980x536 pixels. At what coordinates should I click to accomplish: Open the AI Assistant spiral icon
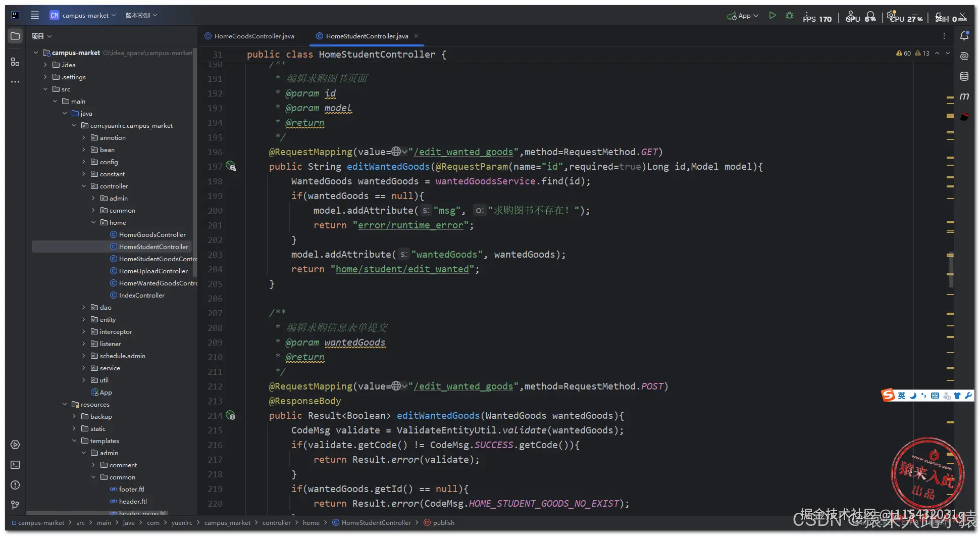[x=964, y=56]
